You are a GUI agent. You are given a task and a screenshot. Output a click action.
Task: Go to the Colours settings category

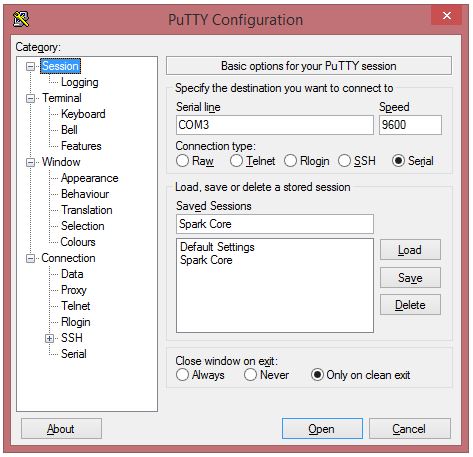click(78, 242)
